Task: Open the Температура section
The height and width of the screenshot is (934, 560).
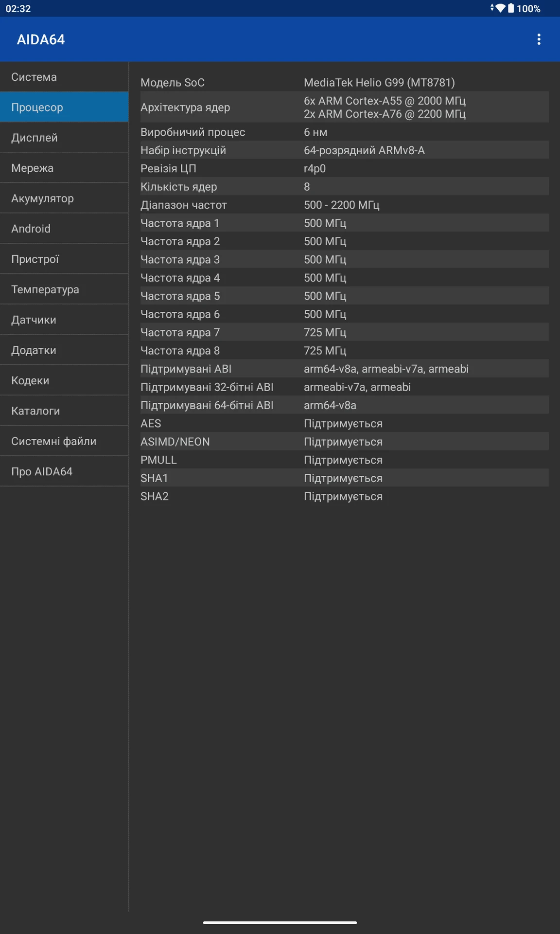Action: 64,289
